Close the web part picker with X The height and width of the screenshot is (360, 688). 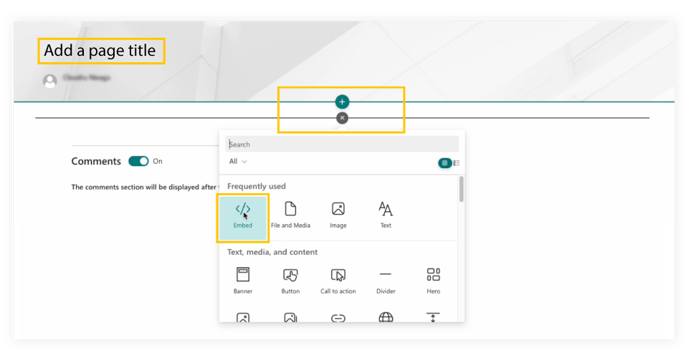click(342, 118)
